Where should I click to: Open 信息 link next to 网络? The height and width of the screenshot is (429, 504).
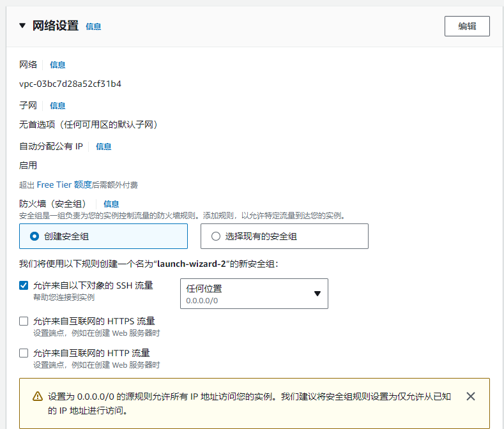point(57,64)
